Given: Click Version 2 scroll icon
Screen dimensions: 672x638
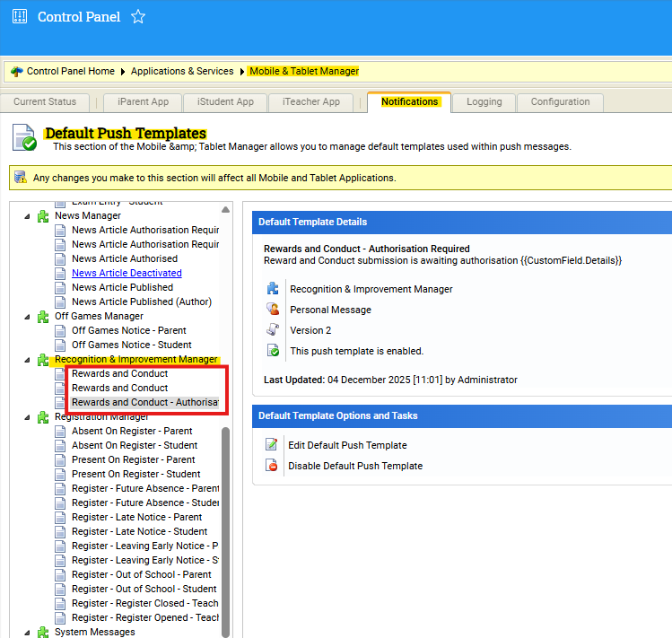Looking at the screenshot, I should pos(273,329).
